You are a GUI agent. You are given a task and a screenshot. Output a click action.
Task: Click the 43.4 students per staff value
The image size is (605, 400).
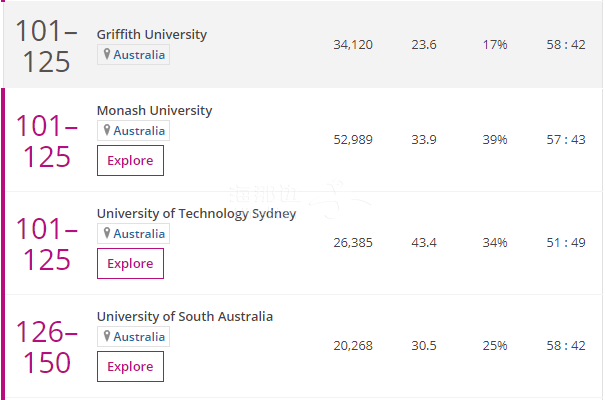[424, 243]
